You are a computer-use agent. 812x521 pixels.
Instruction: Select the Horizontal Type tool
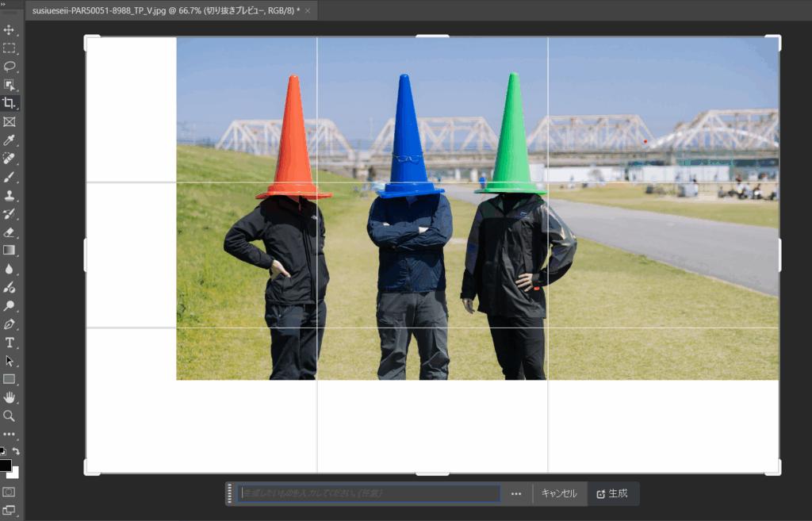tap(10, 343)
